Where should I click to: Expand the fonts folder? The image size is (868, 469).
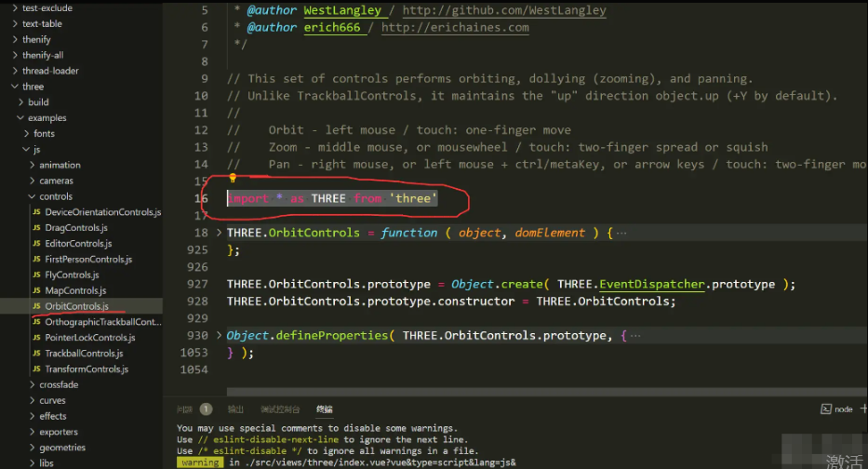[x=26, y=133]
